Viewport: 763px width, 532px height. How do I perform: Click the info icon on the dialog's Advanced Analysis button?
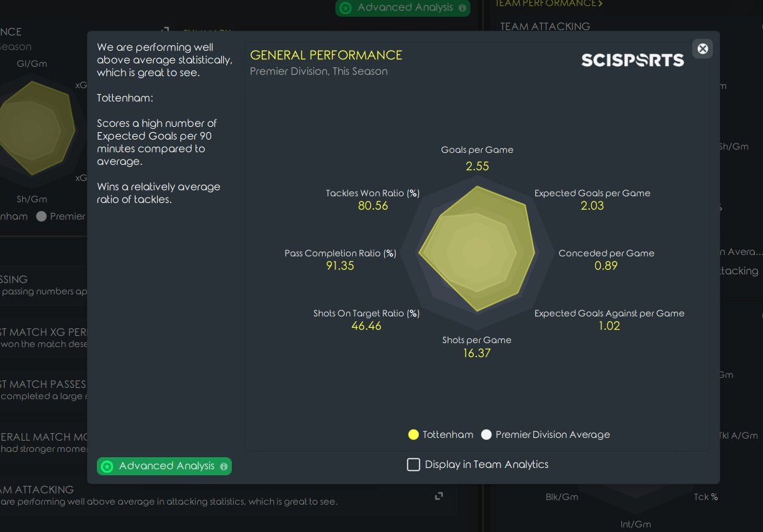pos(223,467)
